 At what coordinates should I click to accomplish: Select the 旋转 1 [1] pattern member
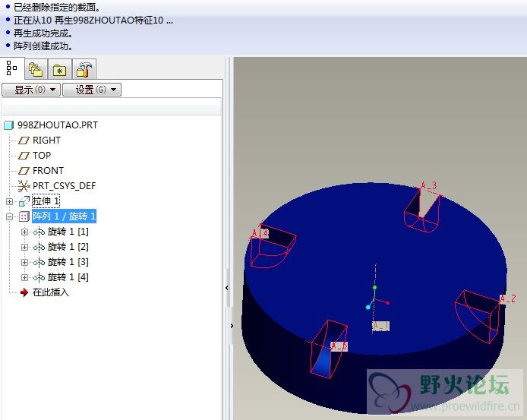pos(68,232)
